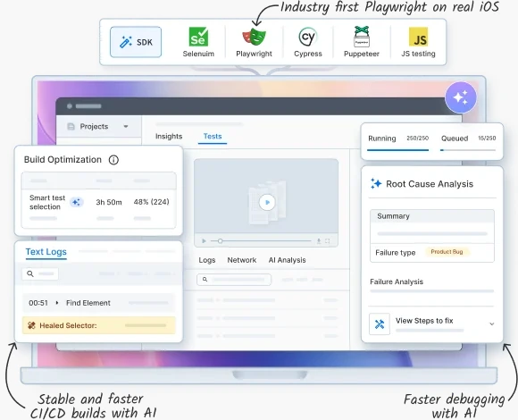Select the Playwright masks icon
Viewport: 518px width, 420px height.
[254, 37]
